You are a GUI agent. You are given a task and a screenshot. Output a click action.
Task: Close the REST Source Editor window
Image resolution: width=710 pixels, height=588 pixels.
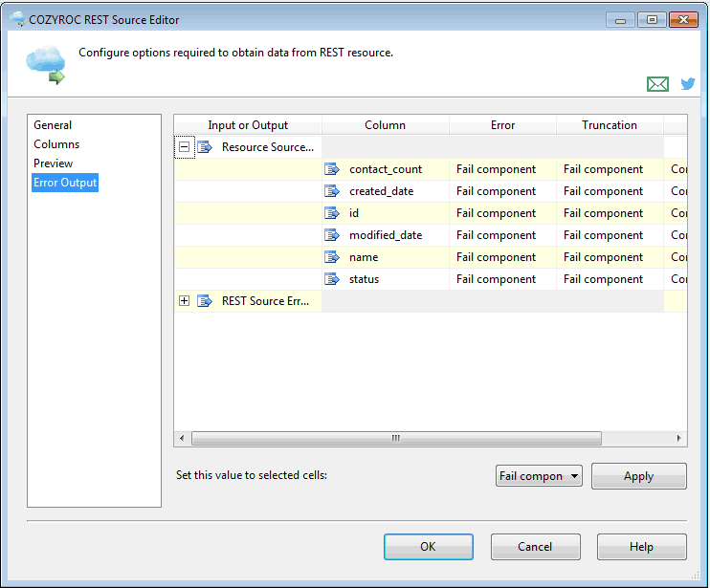pos(683,20)
